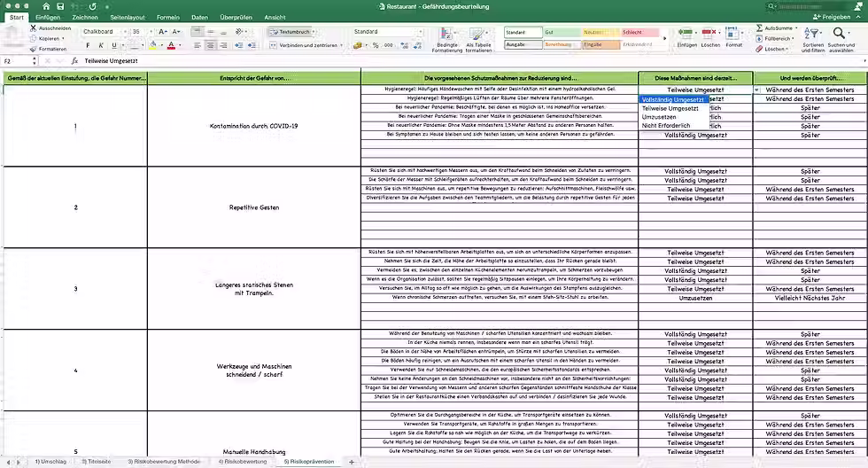868x468 pixels.
Task: Apply the red font color A
Action: pyautogui.click(x=171, y=45)
